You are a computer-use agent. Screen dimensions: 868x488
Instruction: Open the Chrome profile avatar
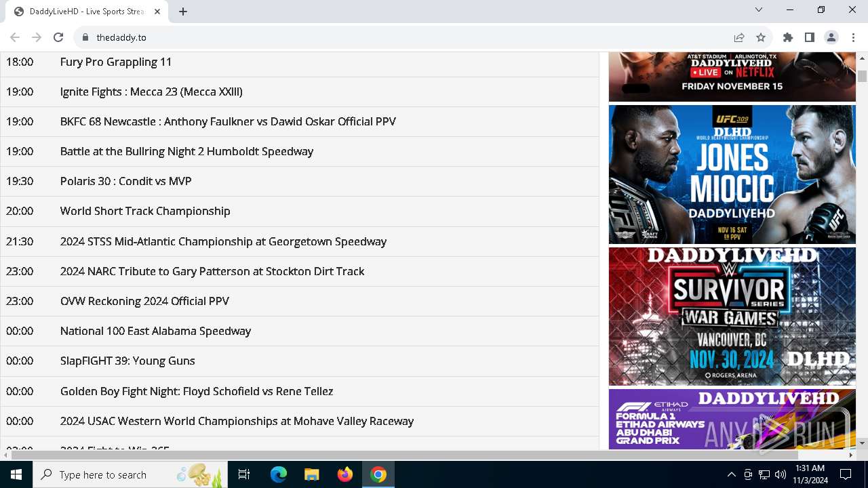pos(831,37)
